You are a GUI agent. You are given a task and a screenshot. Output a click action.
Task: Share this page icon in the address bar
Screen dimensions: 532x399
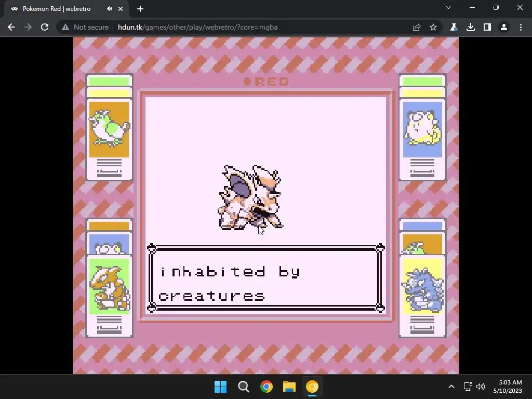[x=417, y=27]
